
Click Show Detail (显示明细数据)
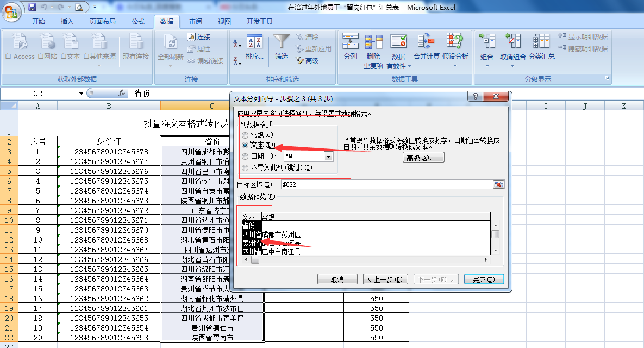coord(583,36)
